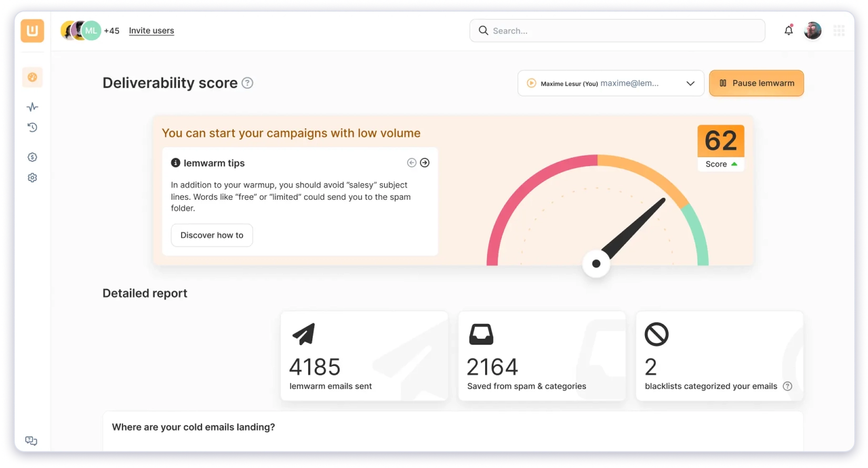The width and height of the screenshot is (868, 468).
Task: Open the billing dollar sidebar icon
Action: (x=32, y=157)
